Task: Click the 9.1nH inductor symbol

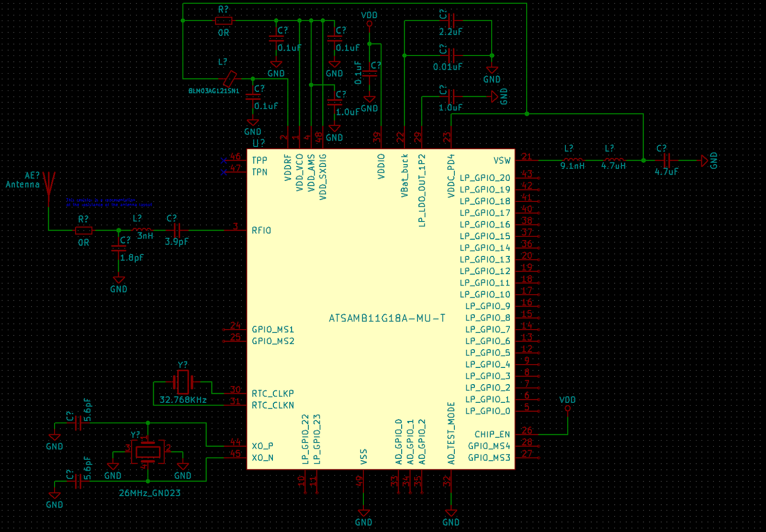Action: click(x=573, y=160)
